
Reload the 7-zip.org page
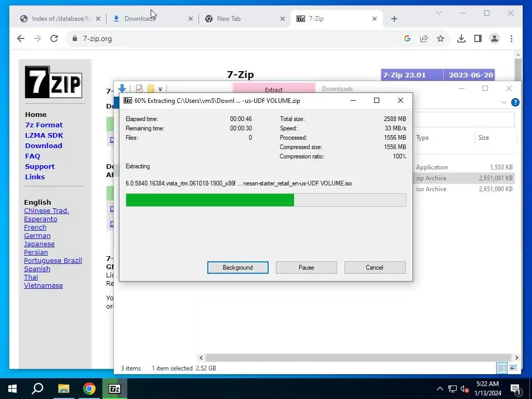pyautogui.click(x=54, y=38)
